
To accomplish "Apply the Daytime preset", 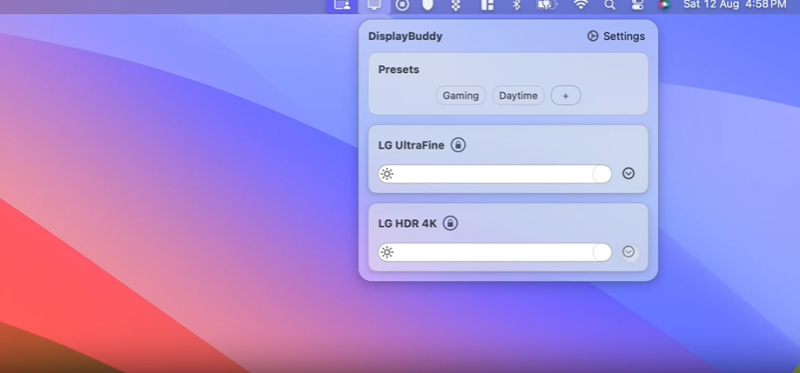I will tap(518, 95).
